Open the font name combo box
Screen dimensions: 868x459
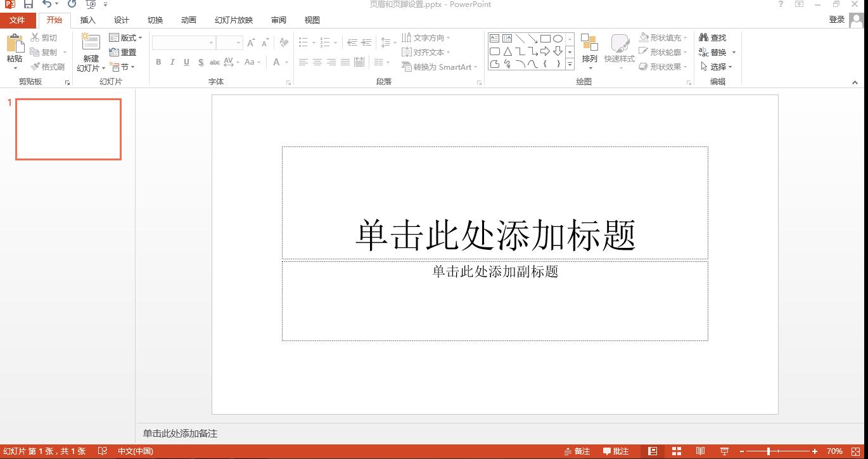(184, 43)
